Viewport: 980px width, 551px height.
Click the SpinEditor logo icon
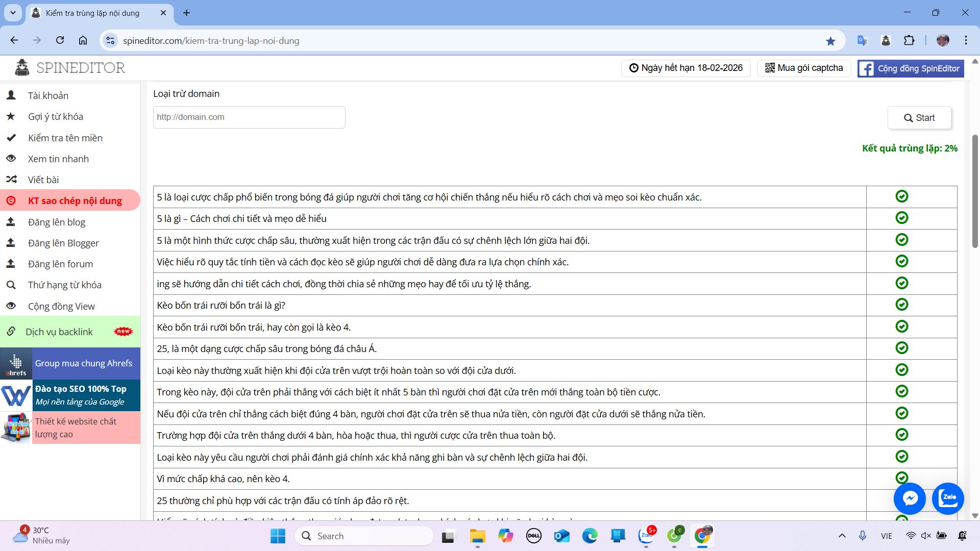coord(22,67)
